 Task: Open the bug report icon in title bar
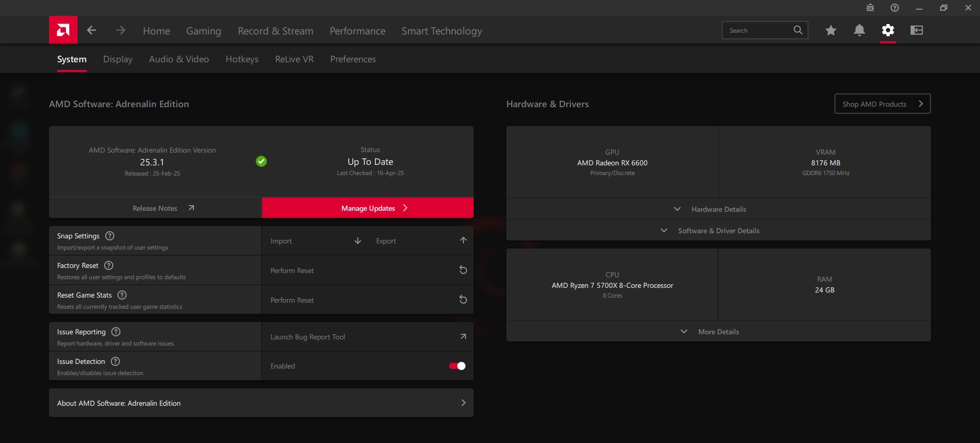point(870,8)
